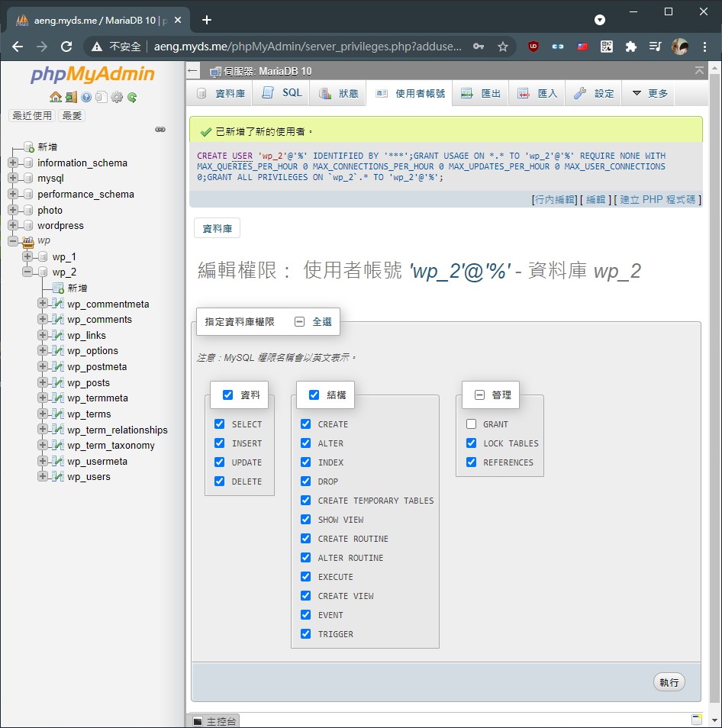This screenshot has height=728, width=722.
Task: Open the uBlock Origin extension icon
Action: click(x=533, y=47)
